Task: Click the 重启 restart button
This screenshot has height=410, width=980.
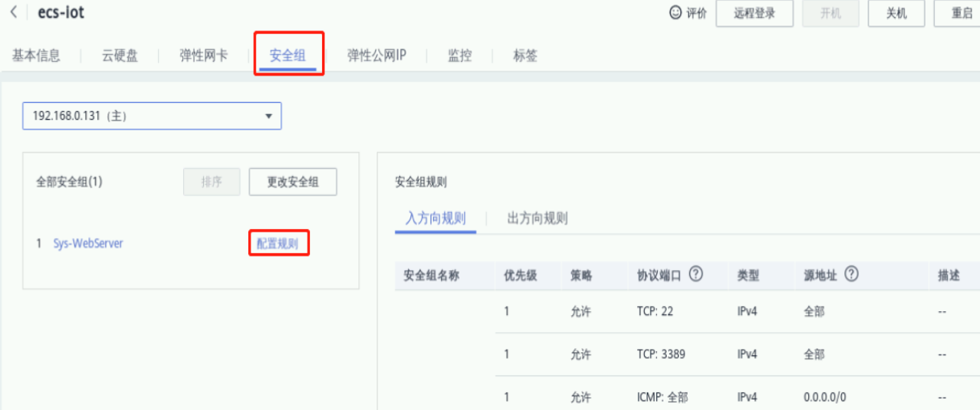Action: [960, 14]
